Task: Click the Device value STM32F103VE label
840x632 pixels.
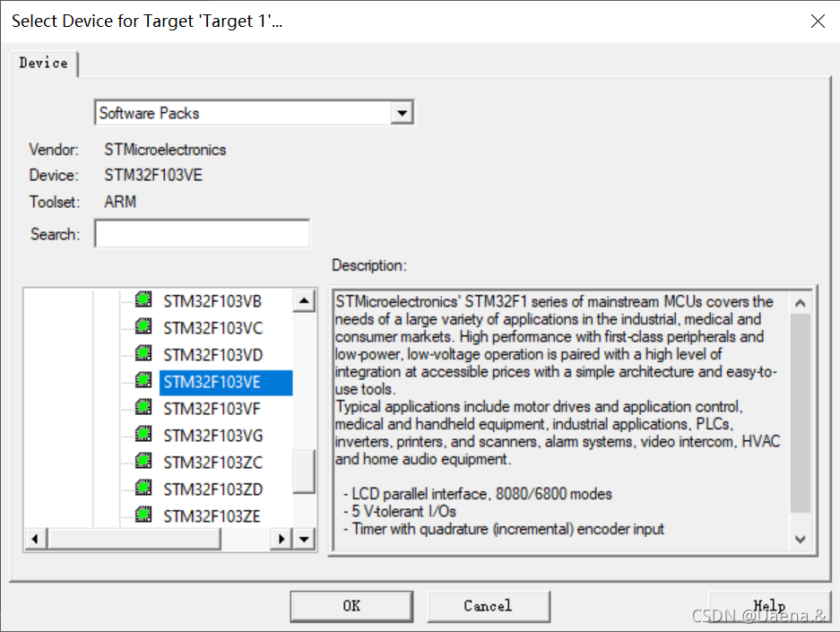Action: [x=153, y=175]
